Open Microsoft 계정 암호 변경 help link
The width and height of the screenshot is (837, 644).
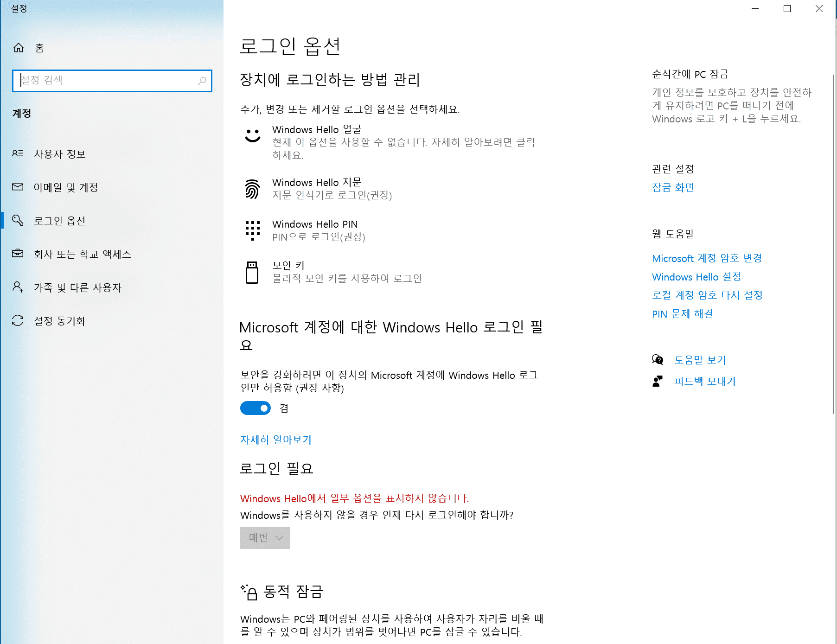(x=707, y=258)
